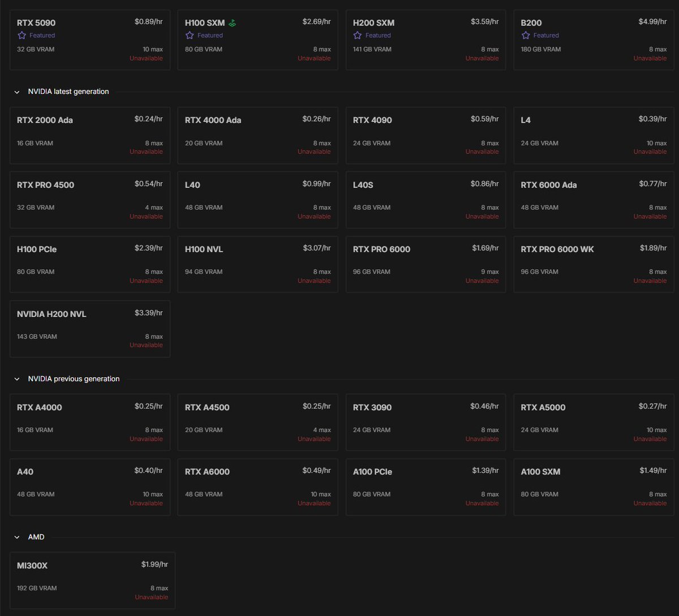Click the 9 max label on RTX PRO 6000
The height and width of the screenshot is (616, 679).
[x=489, y=272]
